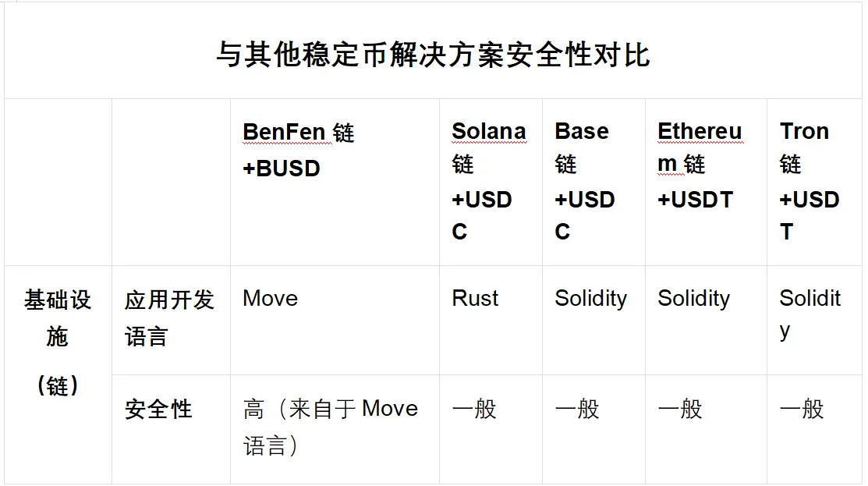Select the 一般 rating in the Ethereum column

pyautogui.click(x=680, y=410)
